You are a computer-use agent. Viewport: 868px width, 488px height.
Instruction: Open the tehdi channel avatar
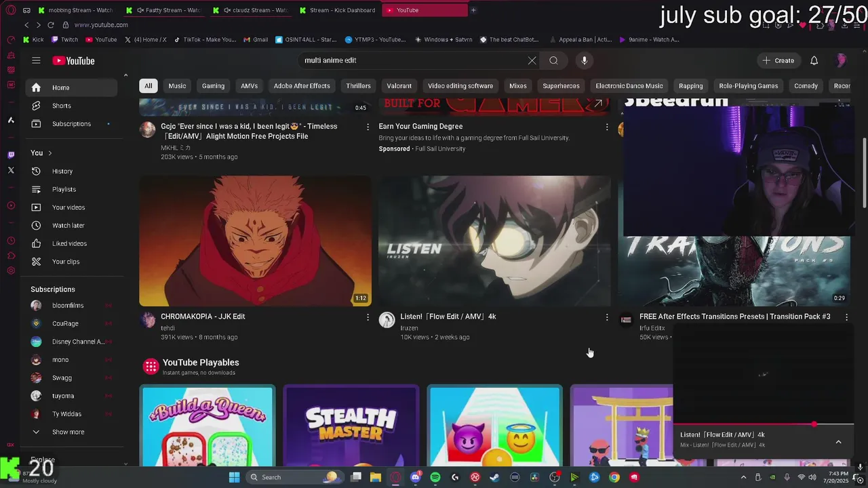pyautogui.click(x=147, y=320)
